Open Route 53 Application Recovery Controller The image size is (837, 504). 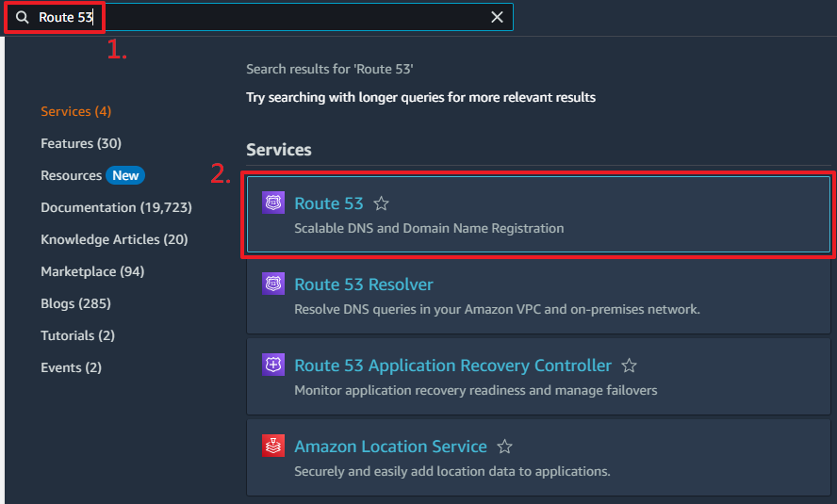(x=452, y=366)
